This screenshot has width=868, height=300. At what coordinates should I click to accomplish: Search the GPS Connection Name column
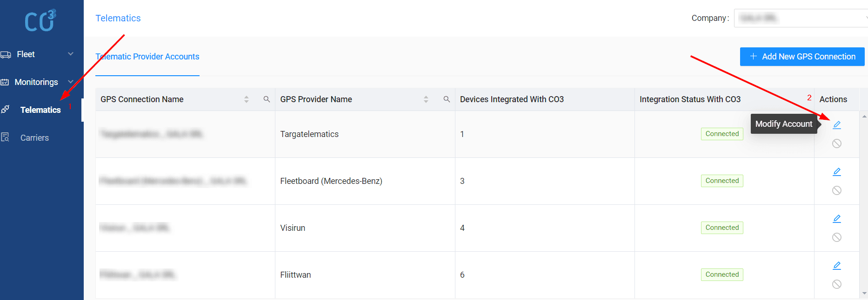[267, 99]
